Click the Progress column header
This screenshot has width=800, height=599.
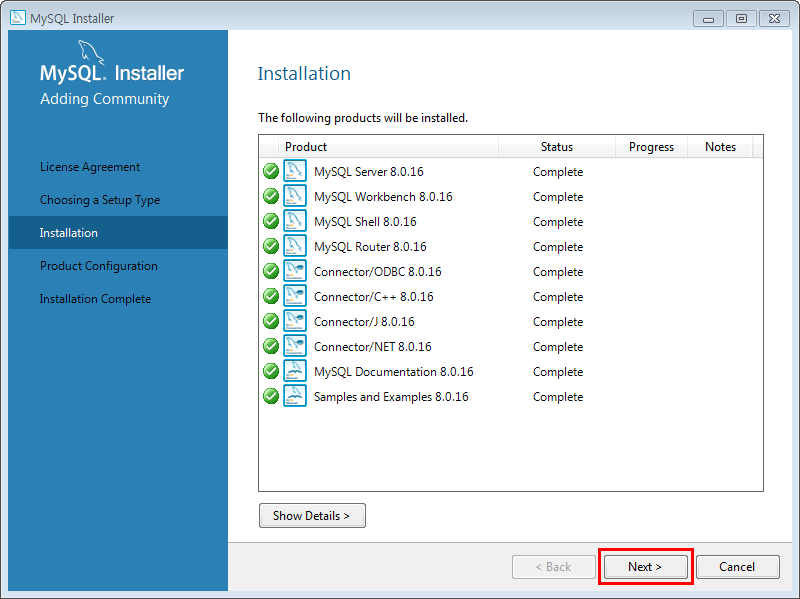pyautogui.click(x=652, y=147)
